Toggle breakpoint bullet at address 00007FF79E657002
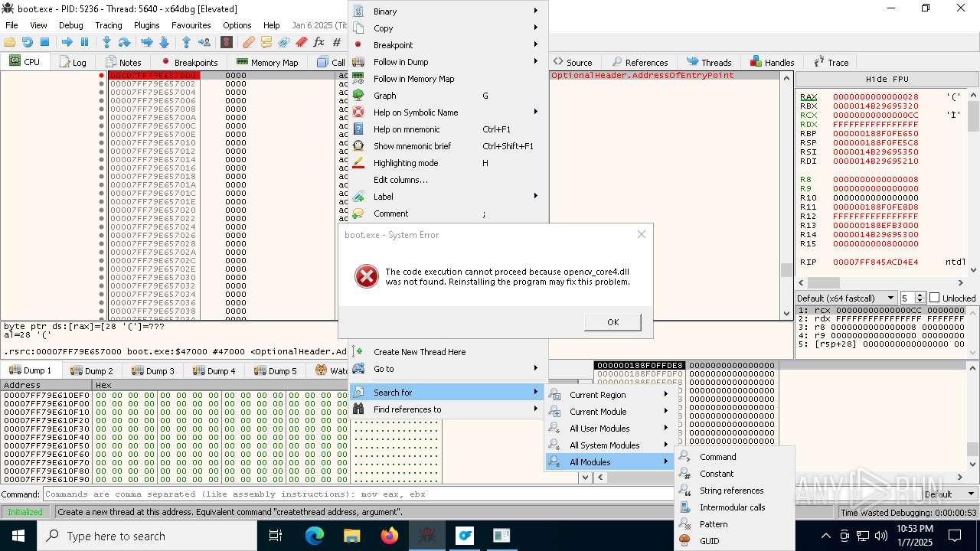This screenshot has height=551, width=980. tap(101, 84)
